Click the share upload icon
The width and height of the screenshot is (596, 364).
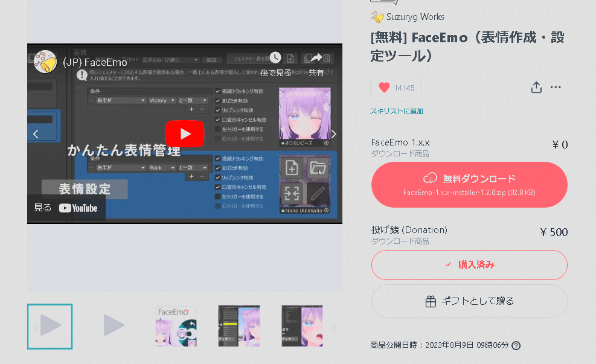[x=536, y=88]
